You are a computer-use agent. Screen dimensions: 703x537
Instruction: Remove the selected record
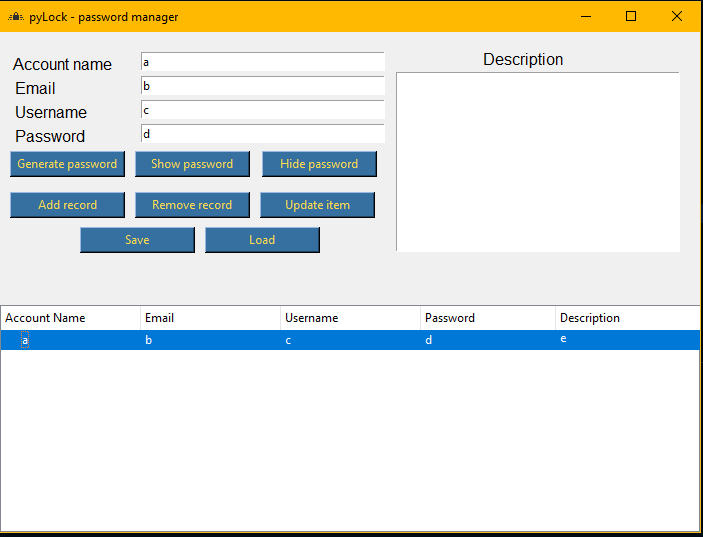192,205
